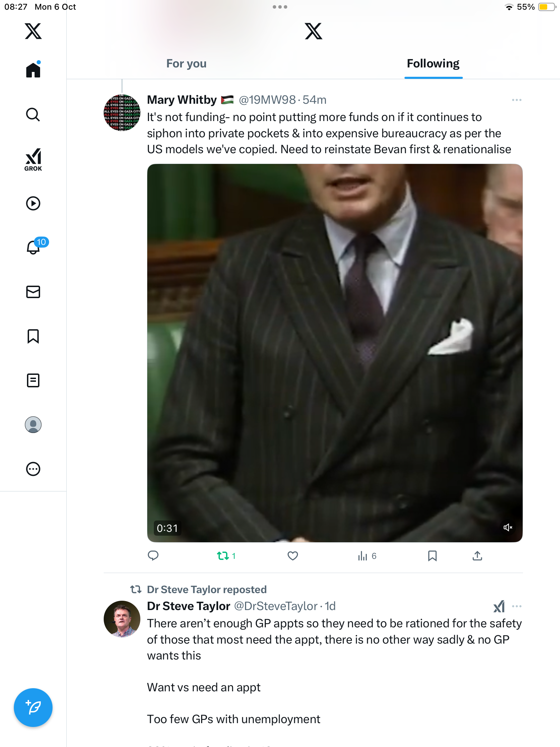560x747 pixels.
Task: Go to the Home timeline
Action: pos(33,70)
